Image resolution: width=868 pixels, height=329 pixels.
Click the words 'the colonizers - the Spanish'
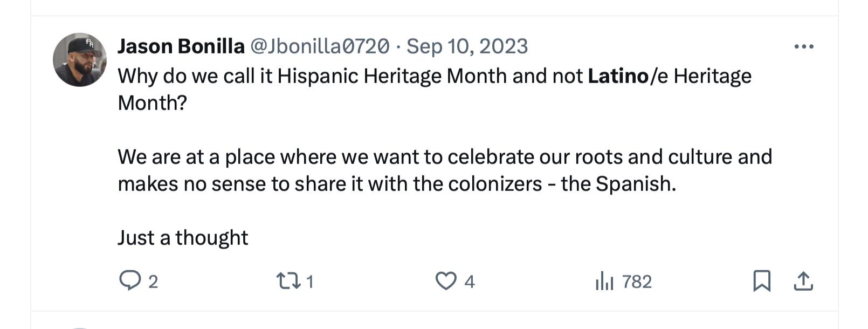coord(544,184)
